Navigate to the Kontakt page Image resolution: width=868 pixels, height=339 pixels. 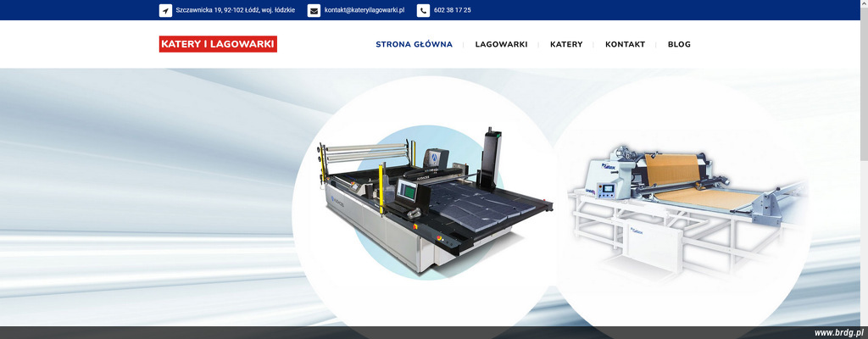[625, 44]
